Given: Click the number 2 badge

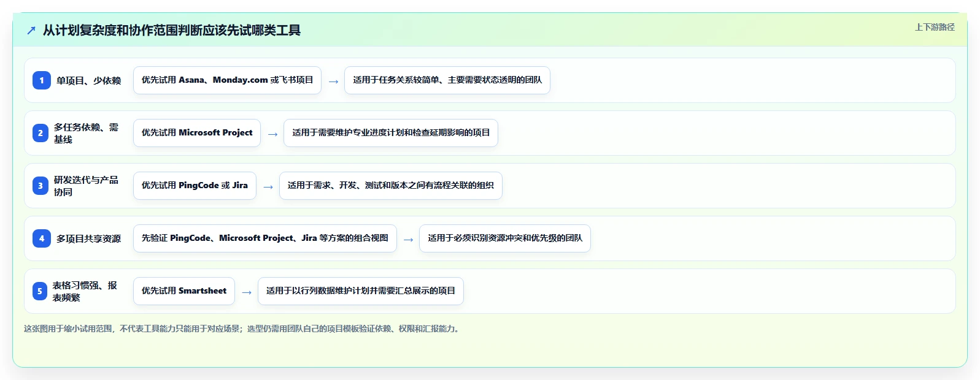Looking at the screenshot, I should coord(41,133).
